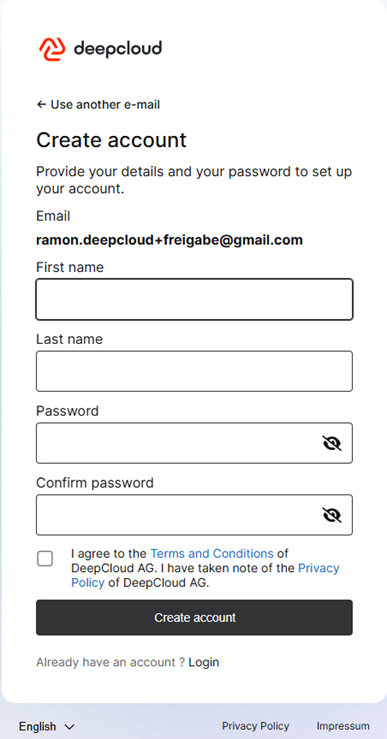Click the Create account button
Image resolution: width=387 pixels, height=739 pixels.
point(194,617)
